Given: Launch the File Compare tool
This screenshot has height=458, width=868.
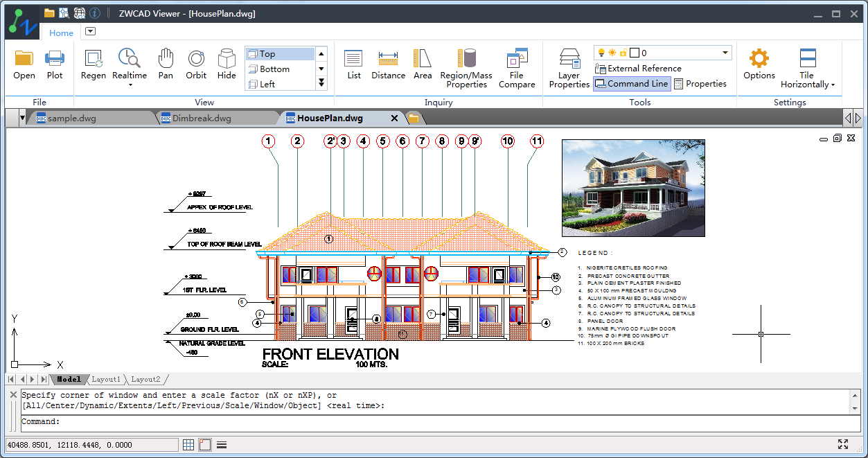Looking at the screenshot, I should point(517,69).
